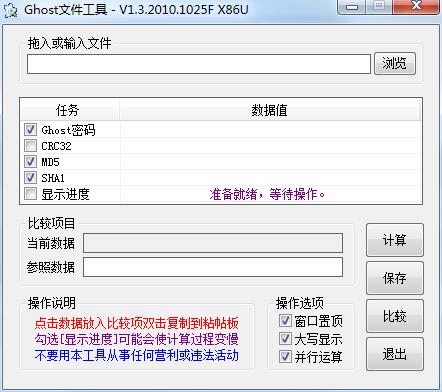The height and width of the screenshot is (392, 442).
Task: Click the 比较 compare button
Action: tap(395, 316)
